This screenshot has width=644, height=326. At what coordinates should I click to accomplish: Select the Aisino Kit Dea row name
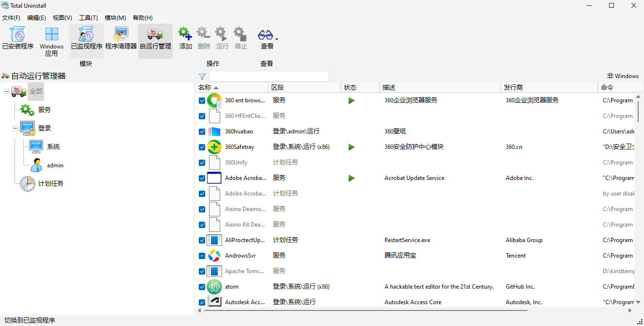tap(245, 225)
